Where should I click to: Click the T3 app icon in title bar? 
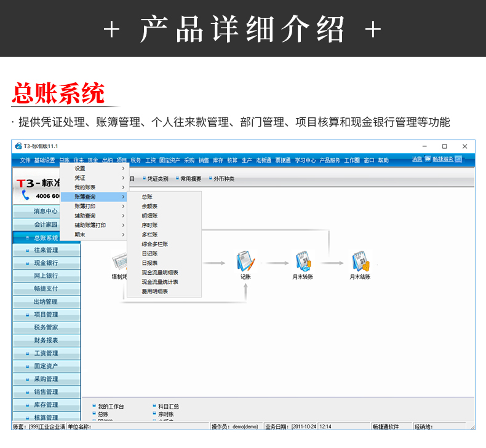point(18,146)
